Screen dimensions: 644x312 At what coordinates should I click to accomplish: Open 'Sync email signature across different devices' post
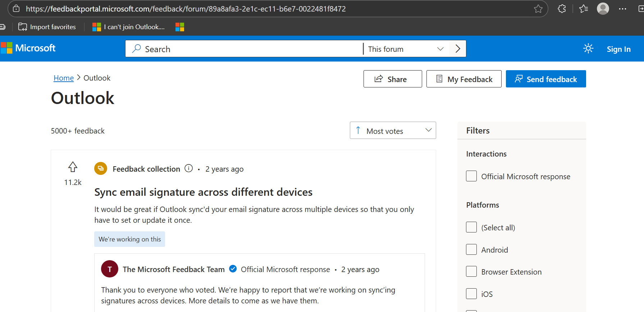[204, 192]
